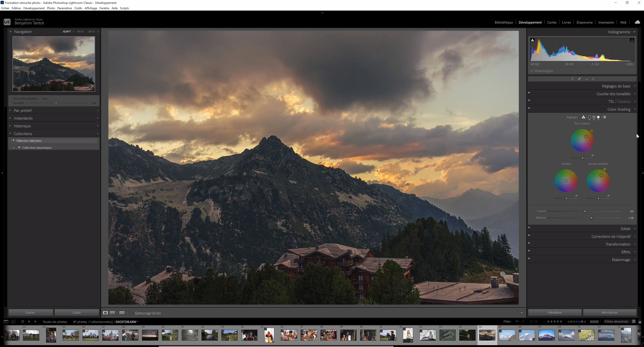Open Filtres désactivés dropdown

point(618,322)
